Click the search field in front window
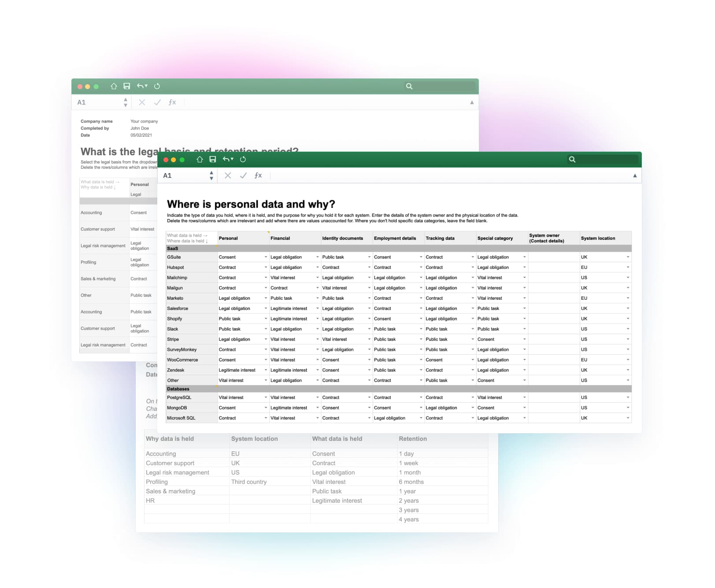This screenshot has height=588, width=715. [x=602, y=160]
